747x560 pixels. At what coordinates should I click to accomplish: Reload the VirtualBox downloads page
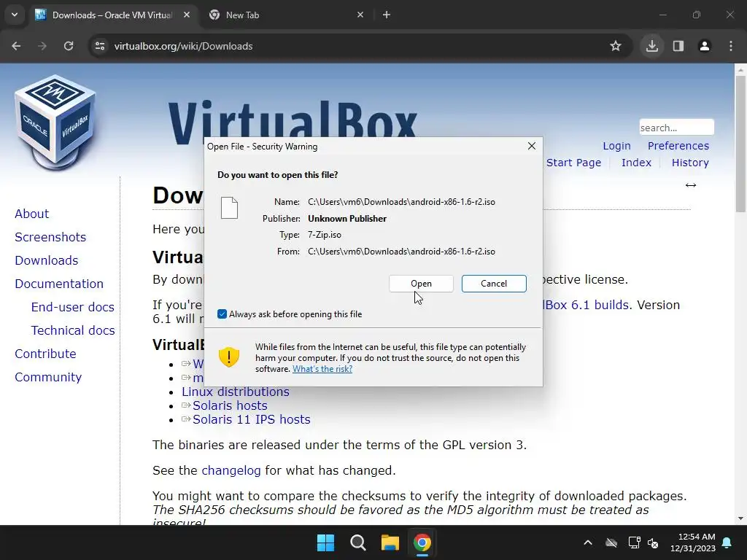click(x=69, y=46)
